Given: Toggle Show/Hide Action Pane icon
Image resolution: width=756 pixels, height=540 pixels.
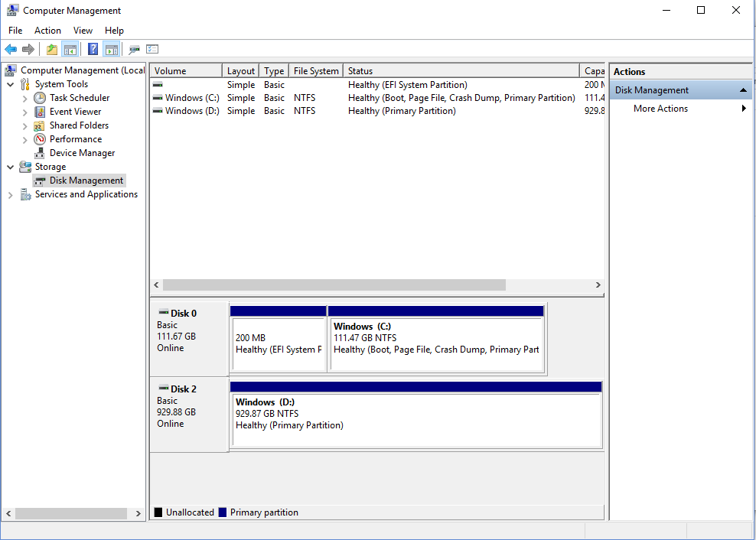Looking at the screenshot, I should tap(111, 48).
